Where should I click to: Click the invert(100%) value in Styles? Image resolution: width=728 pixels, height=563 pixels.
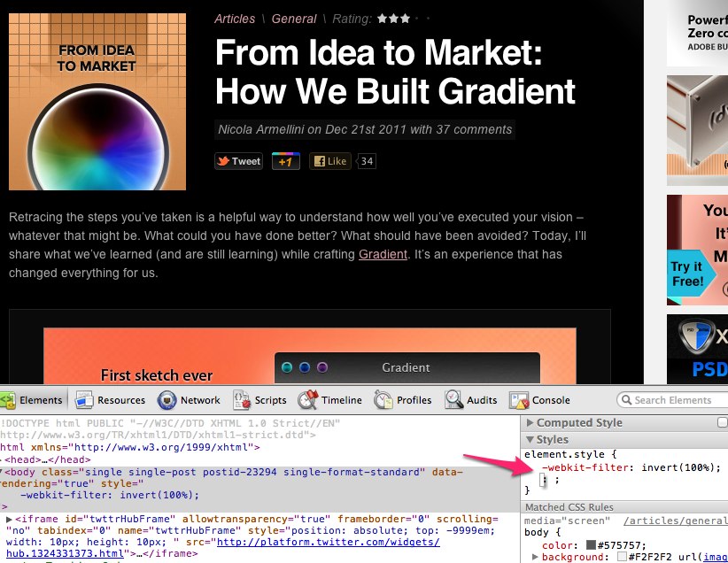click(x=678, y=467)
